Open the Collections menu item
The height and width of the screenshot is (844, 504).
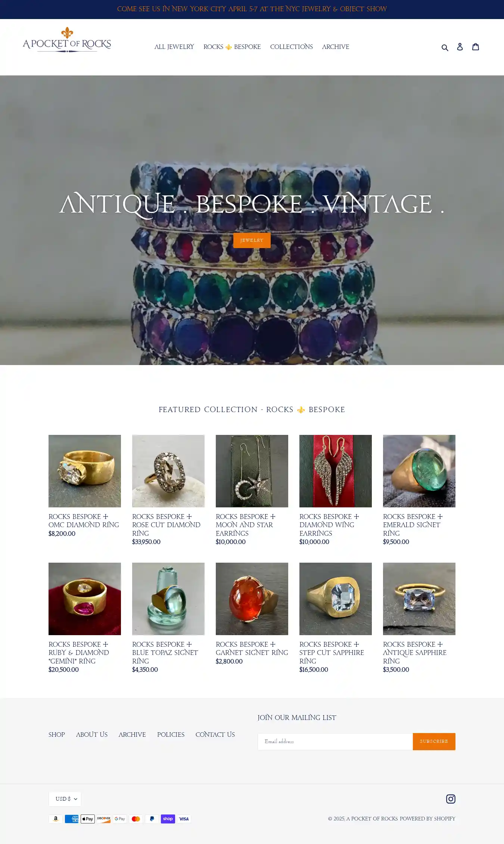pos(292,47)
